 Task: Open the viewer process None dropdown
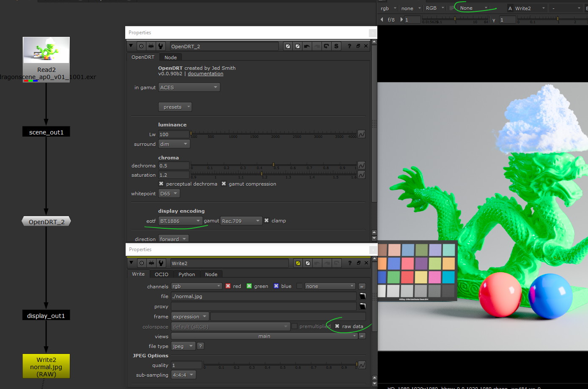(x=474, y=8)
